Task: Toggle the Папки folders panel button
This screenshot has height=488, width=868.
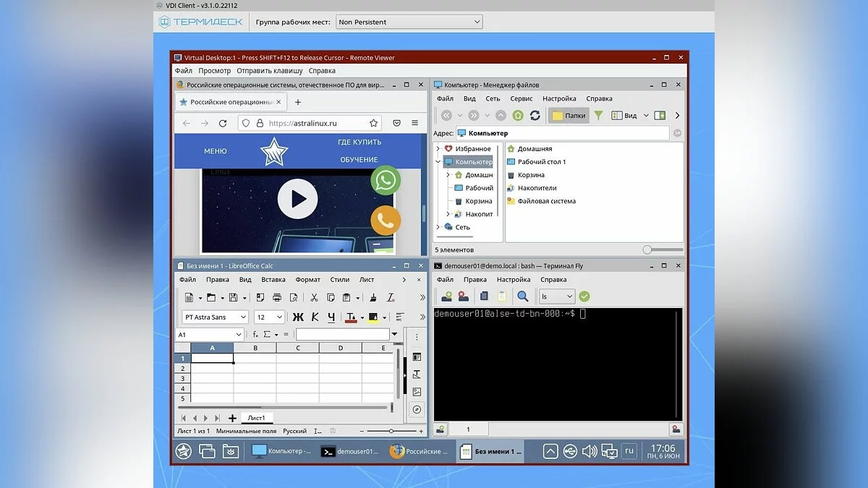Action: coord(569,116)
